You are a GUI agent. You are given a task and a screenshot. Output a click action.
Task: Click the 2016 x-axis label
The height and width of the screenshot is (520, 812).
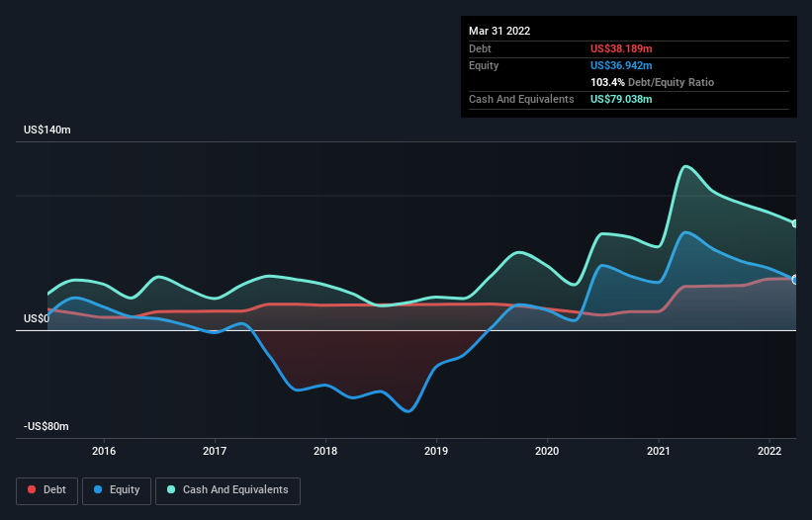[x=104, y=451]
